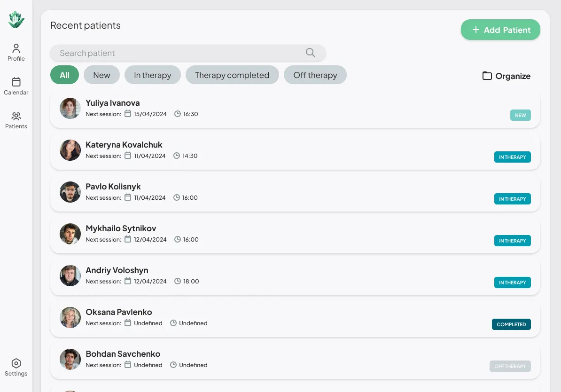561x392 pixels.
Task: Click calendar icon in Mykhailo Sytnikov's row
Action: coord(128,239)
